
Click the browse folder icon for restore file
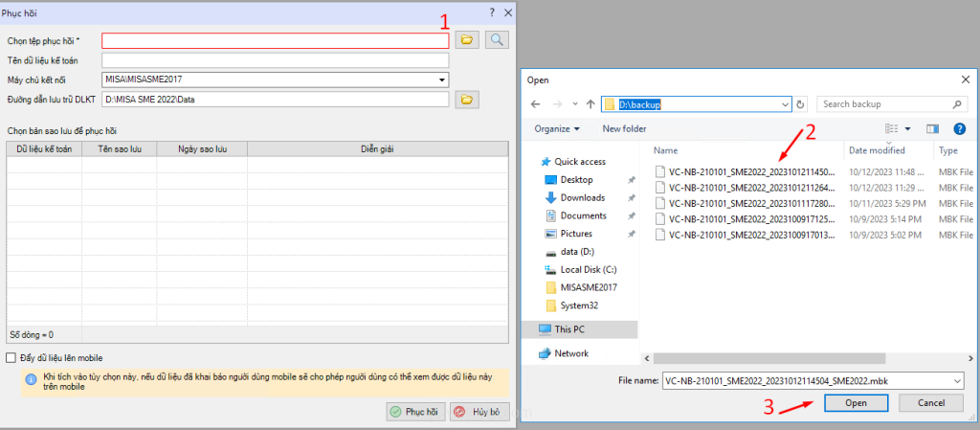click(466, 40)
